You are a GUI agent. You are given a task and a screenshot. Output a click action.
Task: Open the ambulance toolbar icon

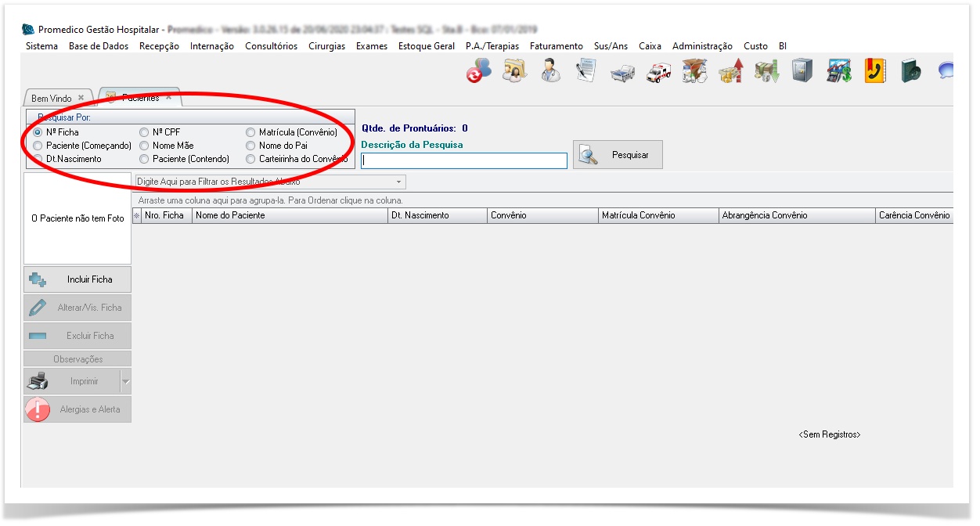tap(658, 72)
